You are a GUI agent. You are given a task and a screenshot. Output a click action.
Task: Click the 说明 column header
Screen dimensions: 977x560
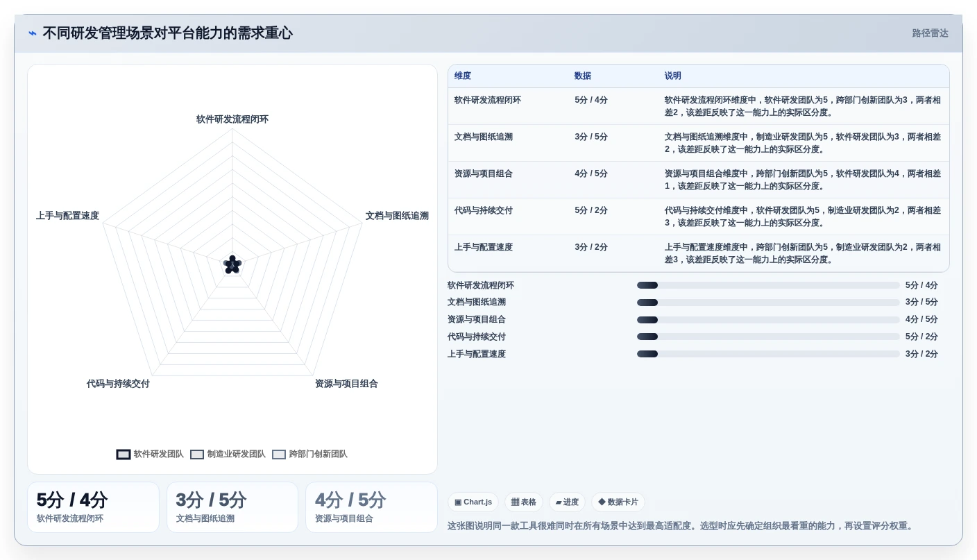pyautogui.click(x=673, y=76)
